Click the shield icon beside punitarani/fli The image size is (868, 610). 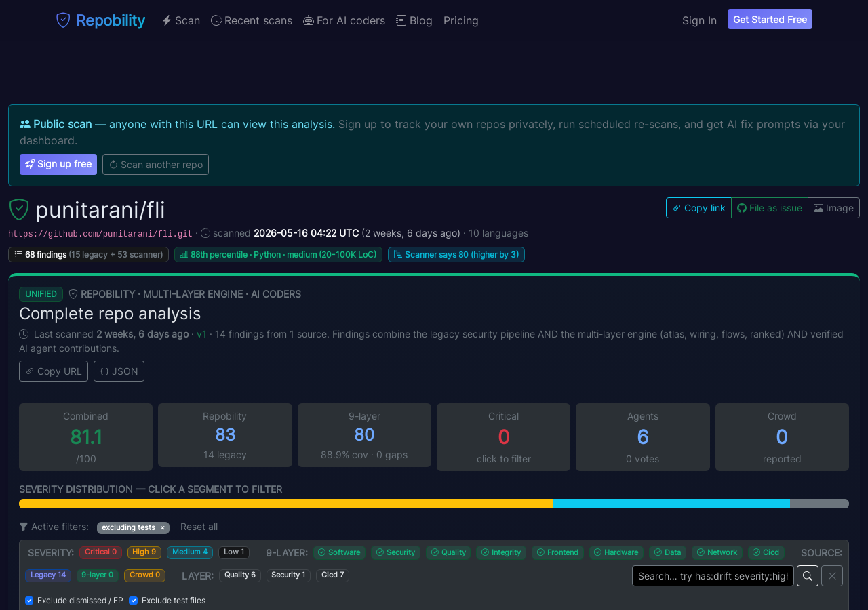[x=19, y=209]
